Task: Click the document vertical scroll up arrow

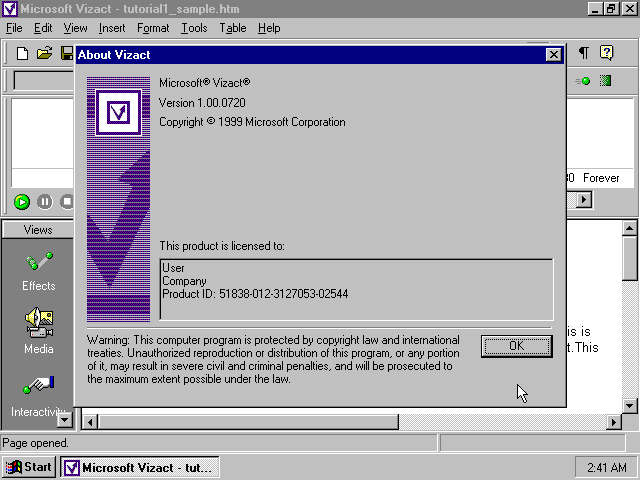Action: tap(629, 228)
